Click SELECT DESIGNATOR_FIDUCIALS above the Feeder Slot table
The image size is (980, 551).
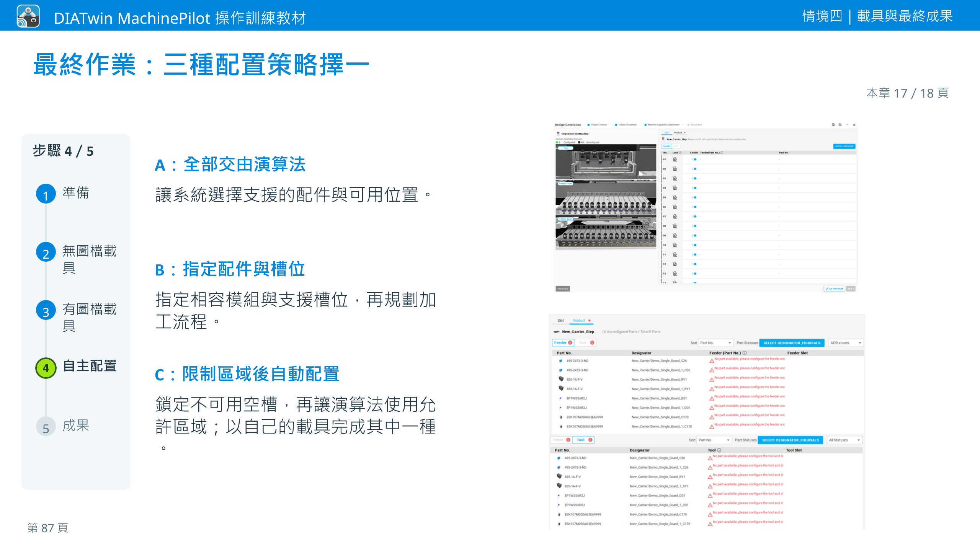pyautogui.click(x=792, y=343)
